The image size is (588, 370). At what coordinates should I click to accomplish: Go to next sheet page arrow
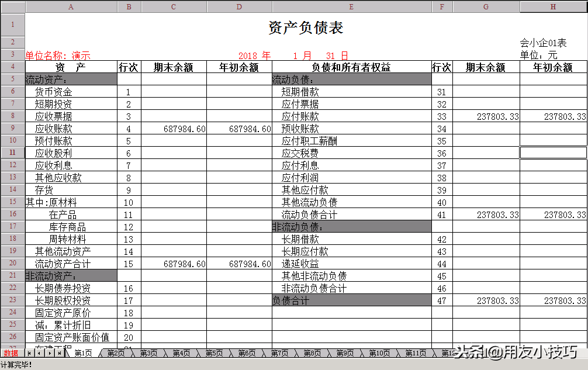(50, 353)
